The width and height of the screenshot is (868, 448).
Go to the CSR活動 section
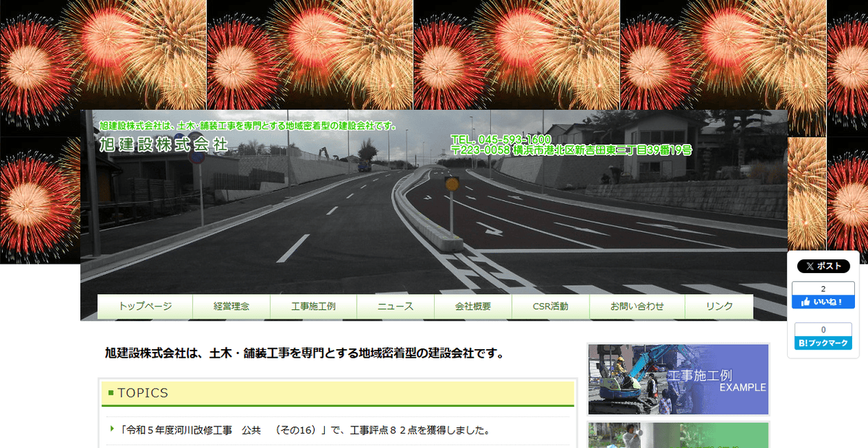tap(550, 306)
